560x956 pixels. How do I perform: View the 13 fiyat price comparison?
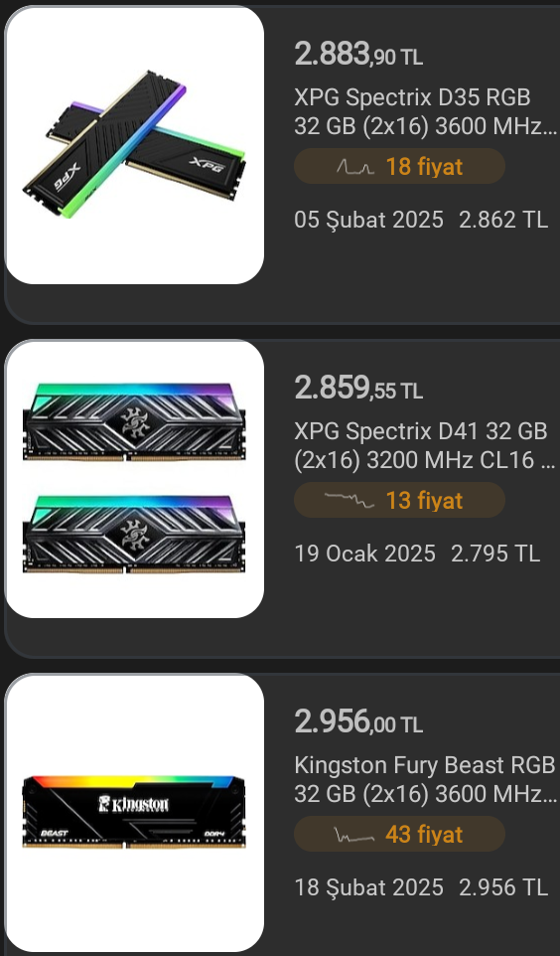click(400, 501)
